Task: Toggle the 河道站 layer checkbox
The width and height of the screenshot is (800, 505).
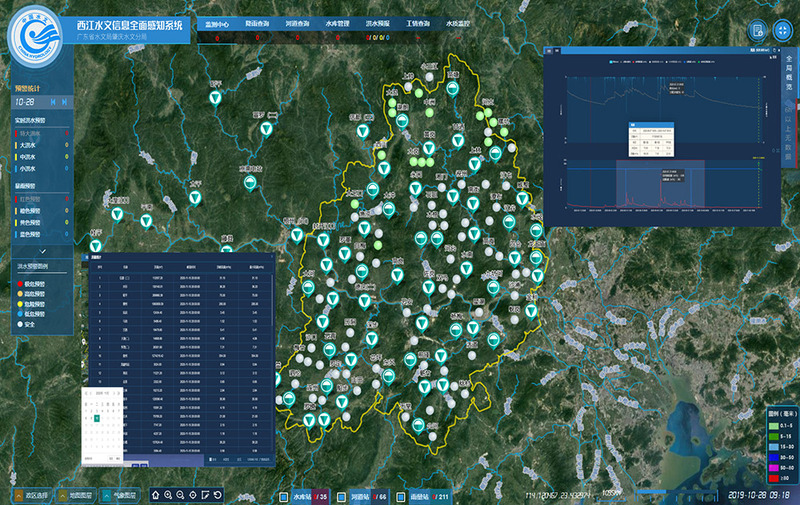Action: pos(341,496)
